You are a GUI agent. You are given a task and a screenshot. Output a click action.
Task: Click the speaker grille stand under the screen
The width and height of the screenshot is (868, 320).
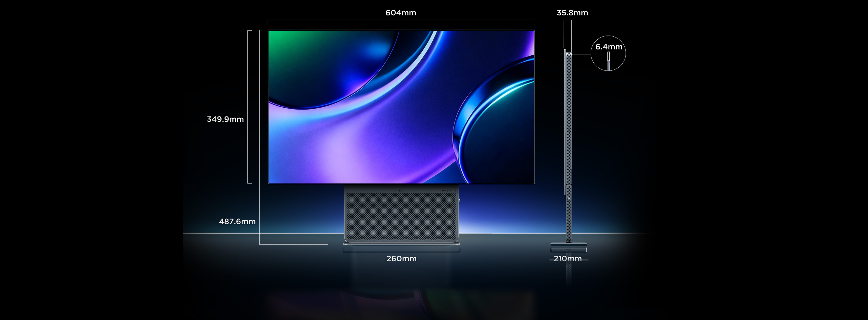pos(401,214)
